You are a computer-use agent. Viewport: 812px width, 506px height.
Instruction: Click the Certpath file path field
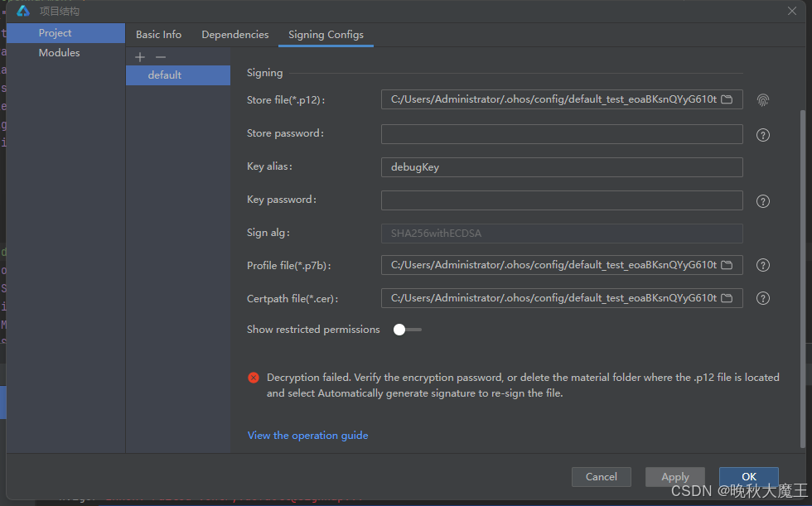point(562,298)
